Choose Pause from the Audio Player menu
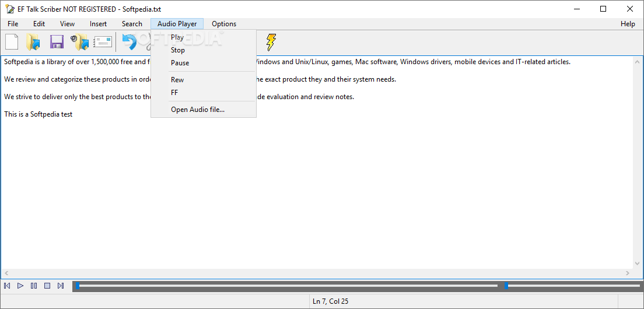The image size is (644, 309). [x=204, y=63]
